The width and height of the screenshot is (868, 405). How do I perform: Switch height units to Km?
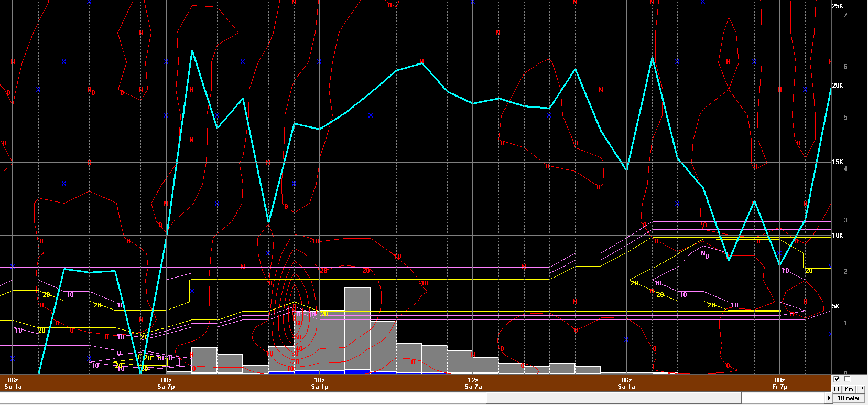click(849, 389)
